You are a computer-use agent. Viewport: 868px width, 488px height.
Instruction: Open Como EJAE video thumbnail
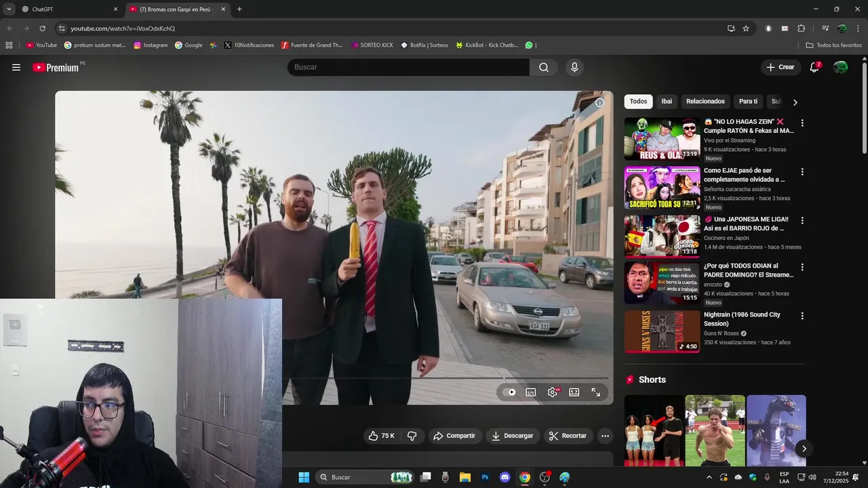tap(662, 188)
